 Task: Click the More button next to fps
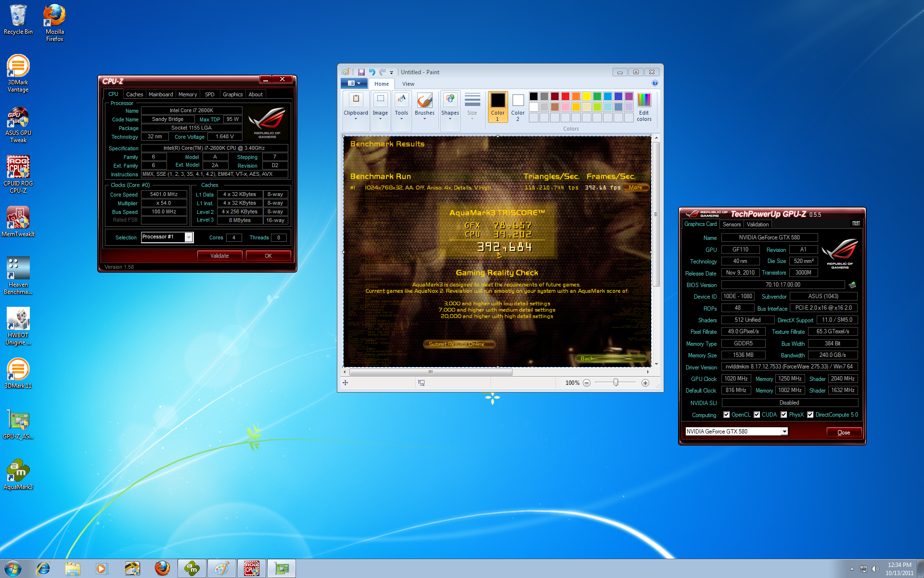636,187
